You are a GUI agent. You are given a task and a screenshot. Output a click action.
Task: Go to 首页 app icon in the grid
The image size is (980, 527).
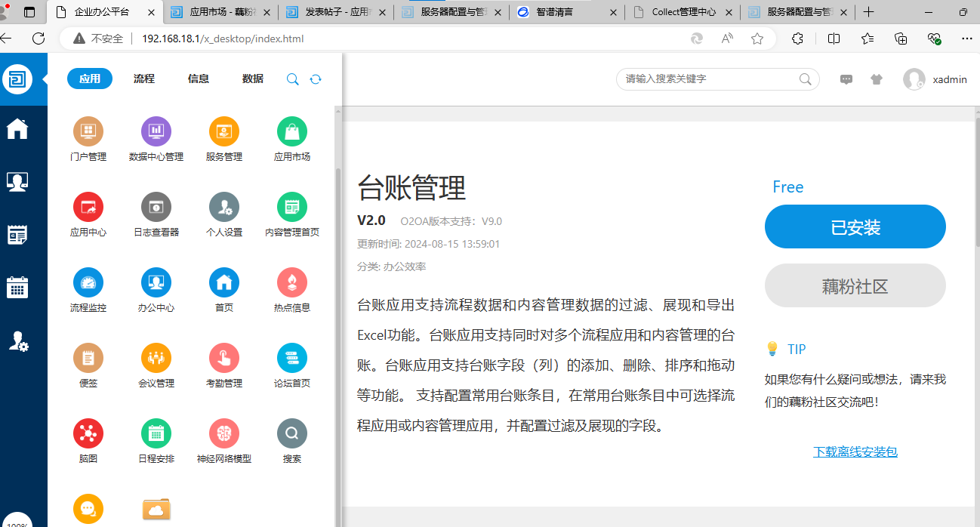click(x=224, y=290)
